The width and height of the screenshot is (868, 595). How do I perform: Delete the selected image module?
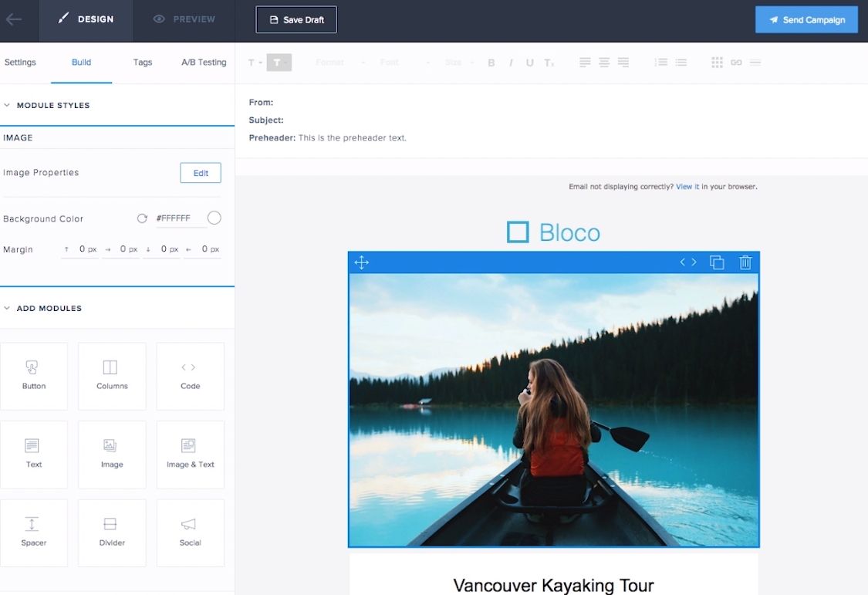(745, 262)
